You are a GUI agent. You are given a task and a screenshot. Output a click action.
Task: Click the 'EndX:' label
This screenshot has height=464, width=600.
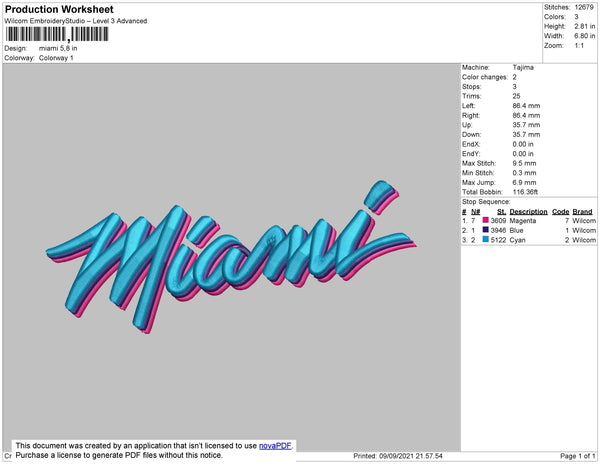(471, 144)
